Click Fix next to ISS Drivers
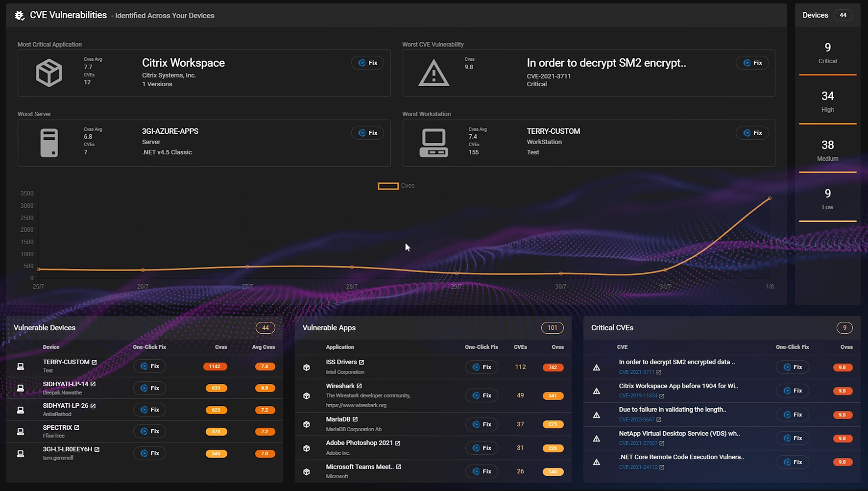Image resolution: width=868 pixels, height=491 pixels. coord(482,367)
